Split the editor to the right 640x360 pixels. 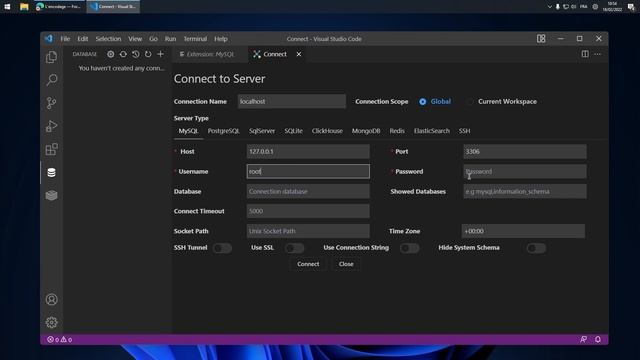(x=585, y=54)
